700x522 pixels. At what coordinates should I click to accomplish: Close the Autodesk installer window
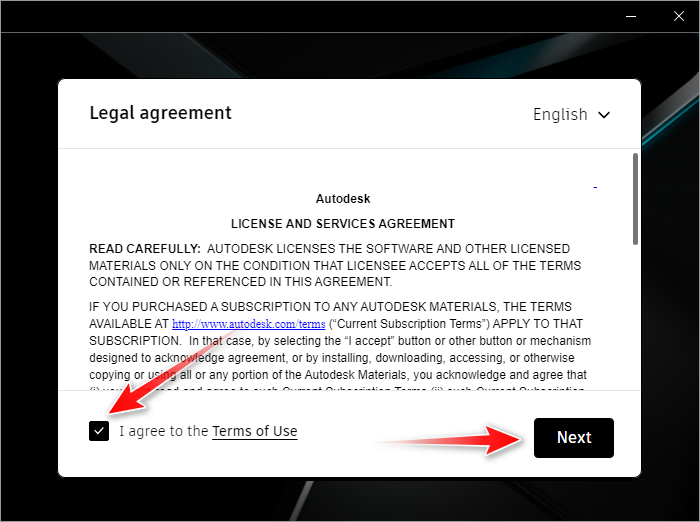[679, 17]
